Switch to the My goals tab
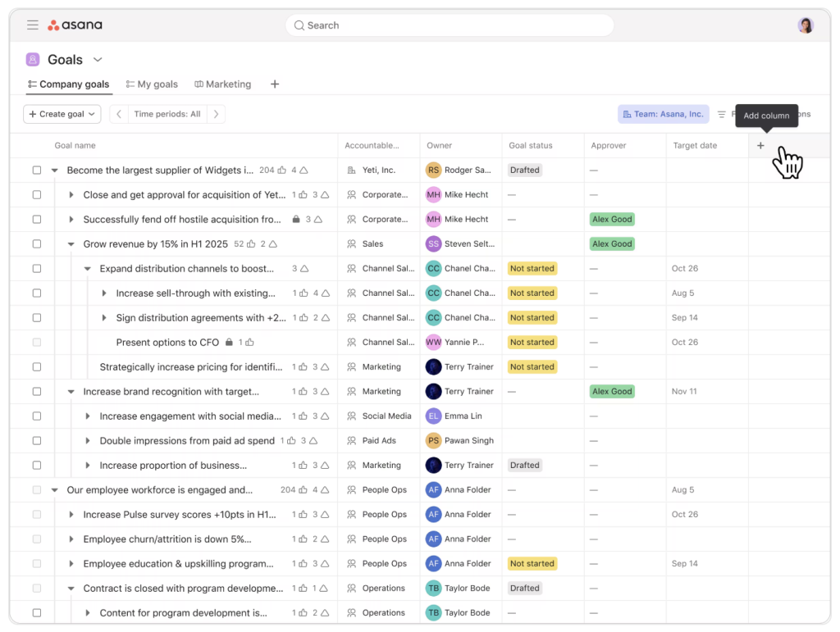This screenshot has width=840, height=632. 152,84
